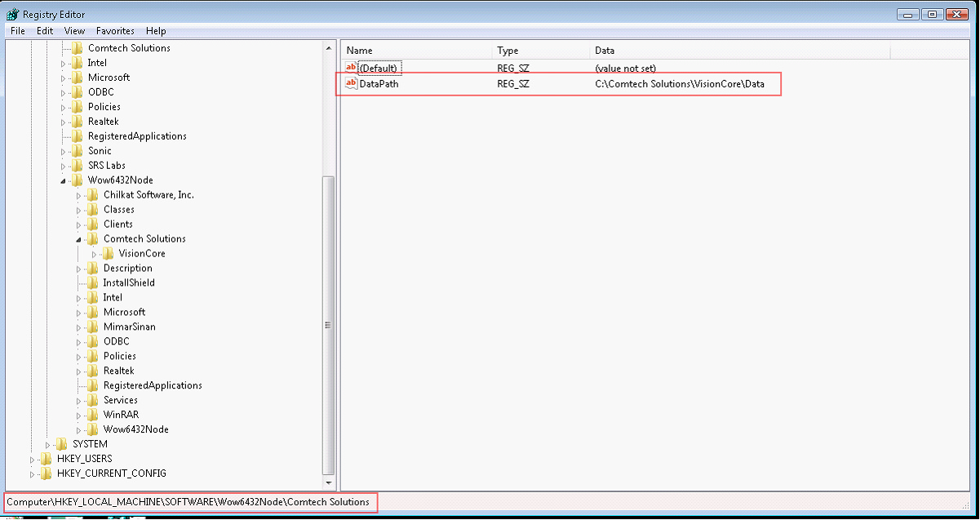
Task: Expand the MimarSinan key
Action: [80, 327]
